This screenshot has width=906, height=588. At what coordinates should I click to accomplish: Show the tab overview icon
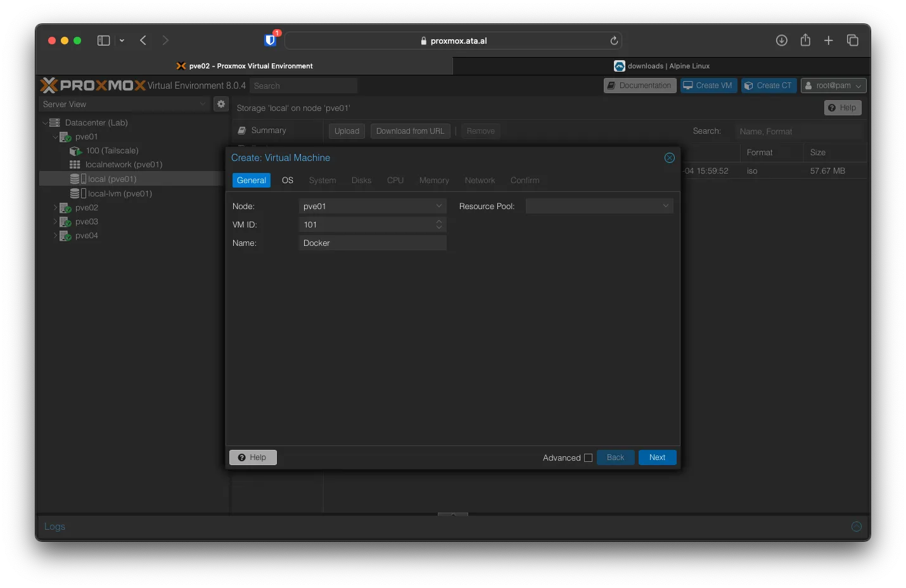(x=853, y=41)
